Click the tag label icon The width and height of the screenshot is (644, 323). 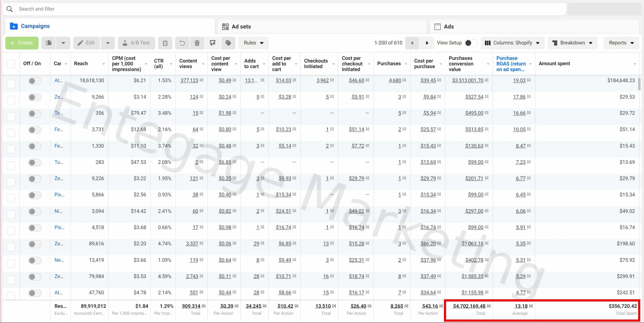pyautogui.click(x=228, y=43)
